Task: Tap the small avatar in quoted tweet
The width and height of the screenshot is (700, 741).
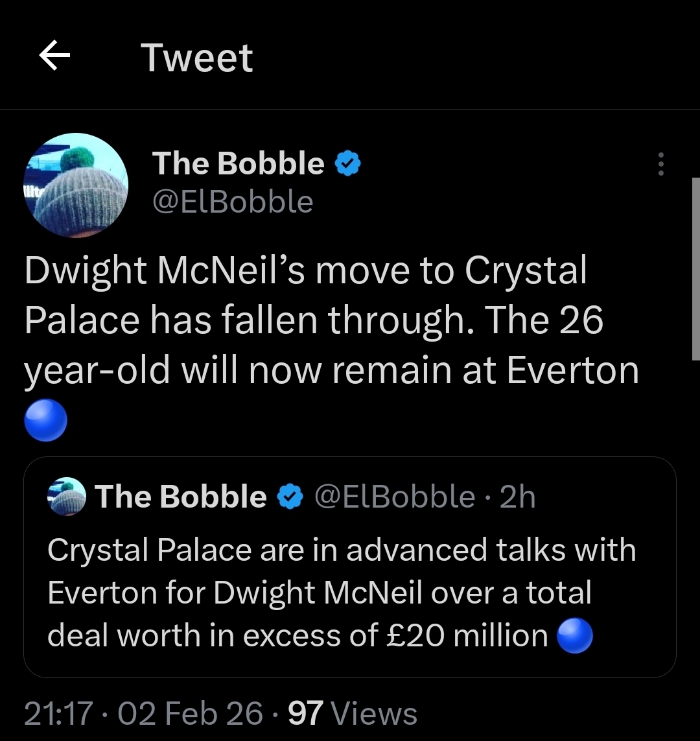Action: pyautogui.click(x=67, y=497)
